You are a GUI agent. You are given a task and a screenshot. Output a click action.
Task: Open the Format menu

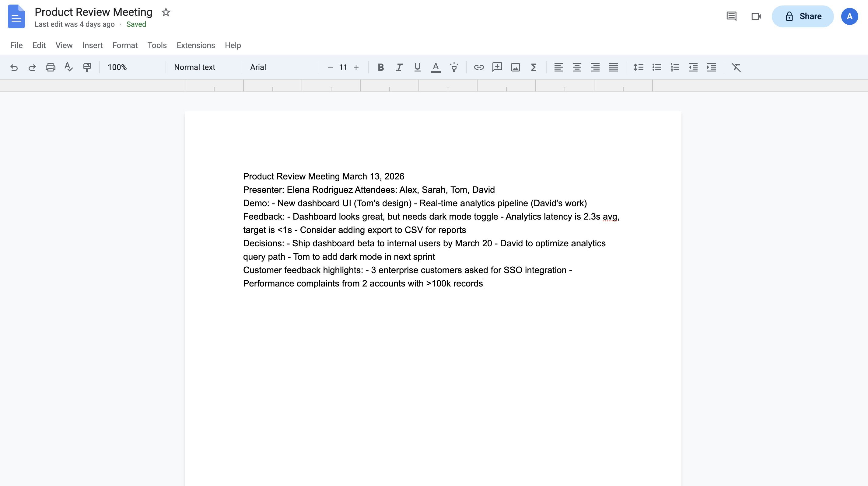[x=125, y=45]
